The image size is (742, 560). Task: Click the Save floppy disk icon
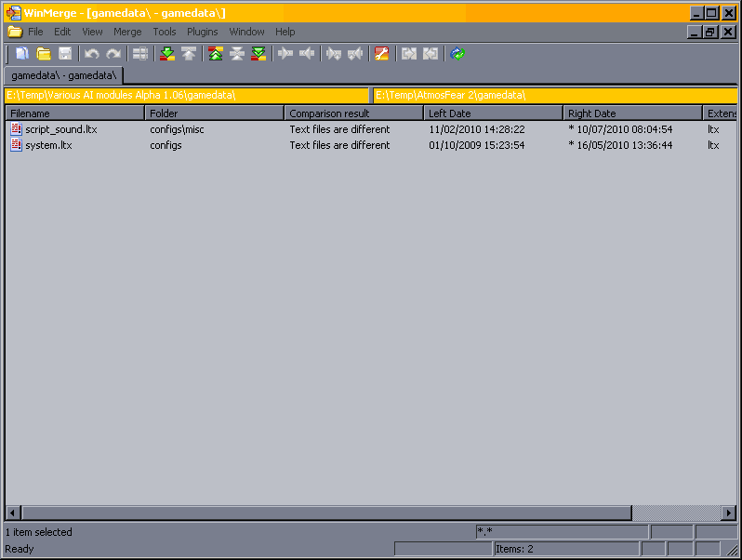(x=65, y=54)
